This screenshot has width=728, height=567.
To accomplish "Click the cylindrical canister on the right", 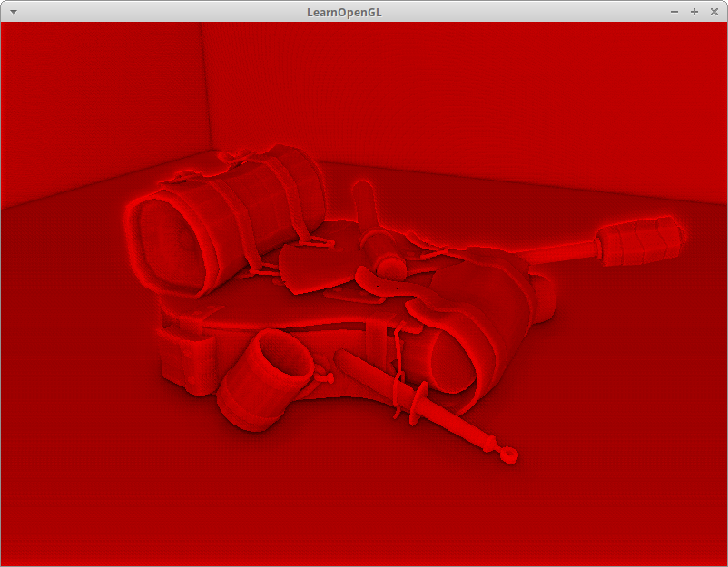I will 638,241.
